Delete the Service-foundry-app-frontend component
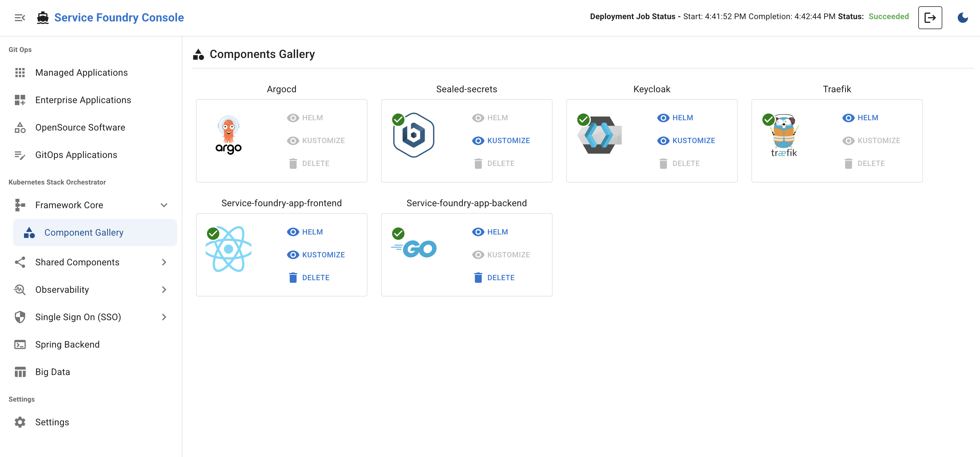 309,278
